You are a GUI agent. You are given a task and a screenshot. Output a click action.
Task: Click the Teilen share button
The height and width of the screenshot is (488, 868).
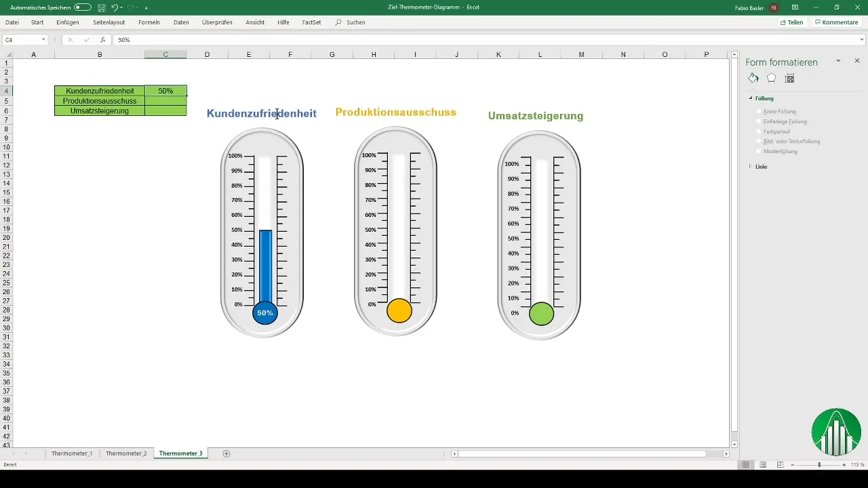pyautogui.click(x=791, y=22)
